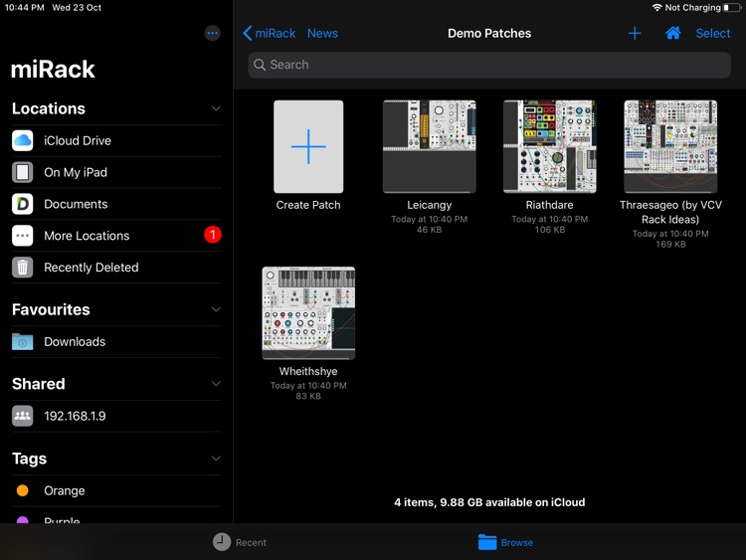The width and height of the screenshot is (746, 560).
Task: Open Documents location
Action: click(x=116, y=204)
